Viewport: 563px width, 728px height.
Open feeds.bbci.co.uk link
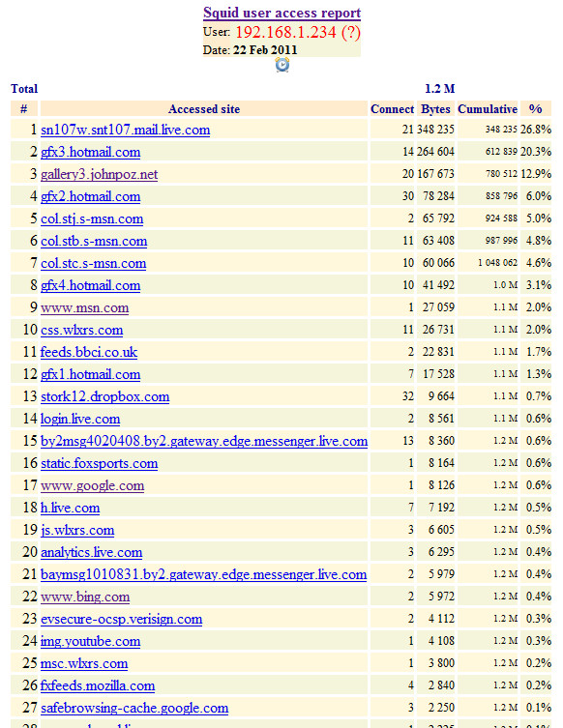[x=89, y=352]
